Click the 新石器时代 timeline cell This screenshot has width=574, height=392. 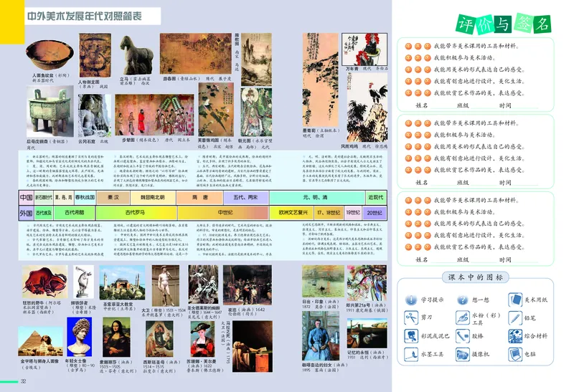44,198
